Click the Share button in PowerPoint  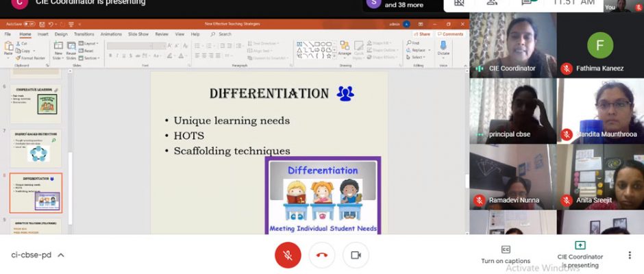click(x=422, y=34)
